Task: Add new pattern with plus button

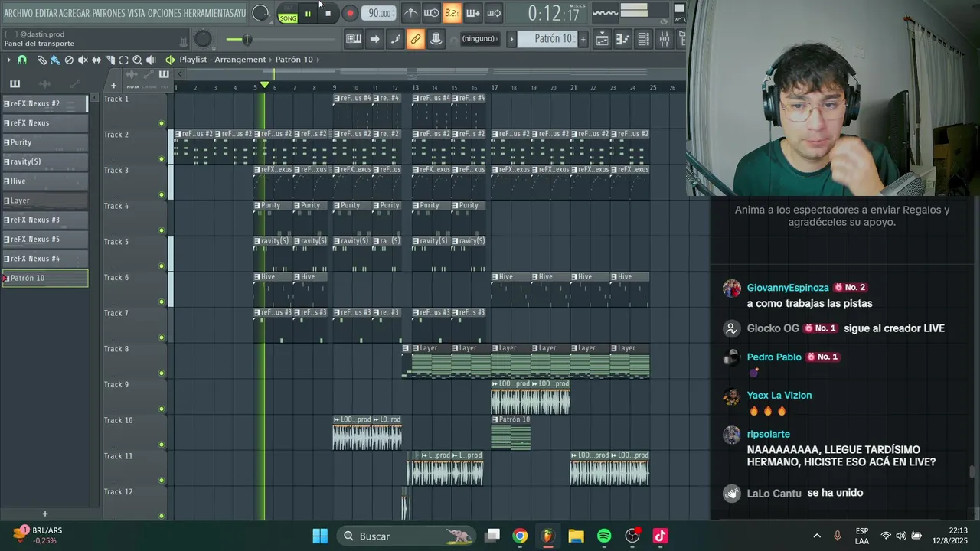Action: (x=583, y=39)
